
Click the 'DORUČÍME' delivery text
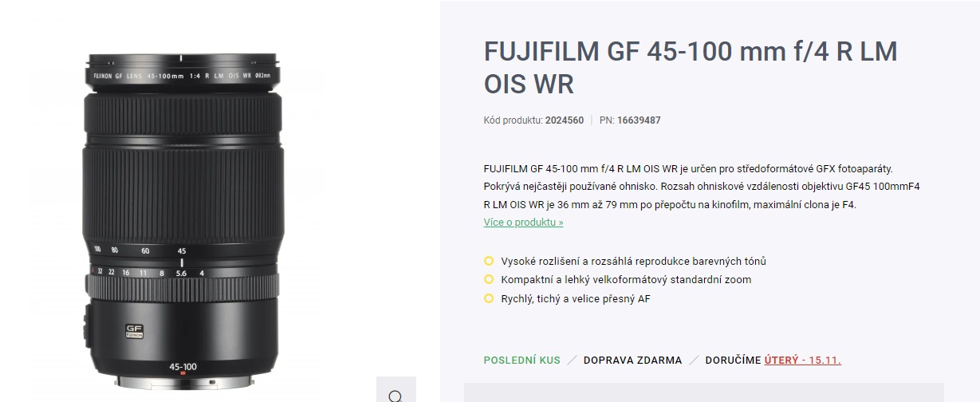733,361
